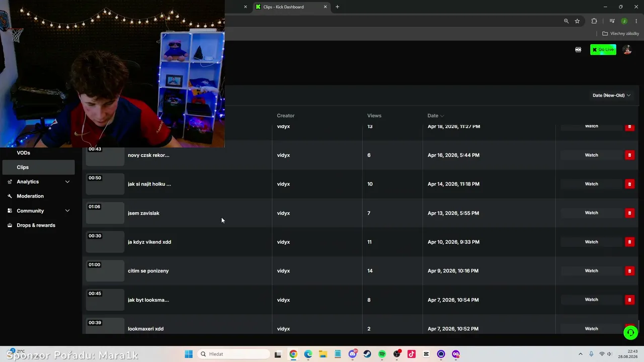
Task: Bookmark this page with the star icon
Action: click(x=577, y=21)
